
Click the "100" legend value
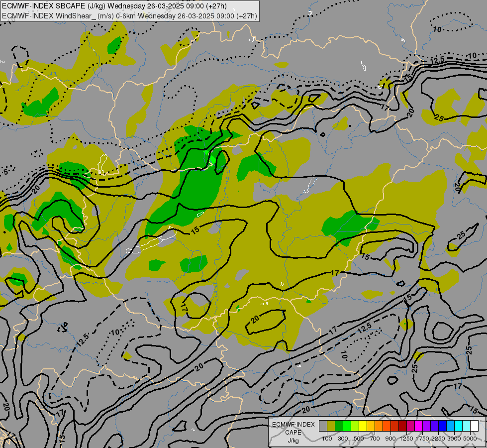[x=327, y=439]
